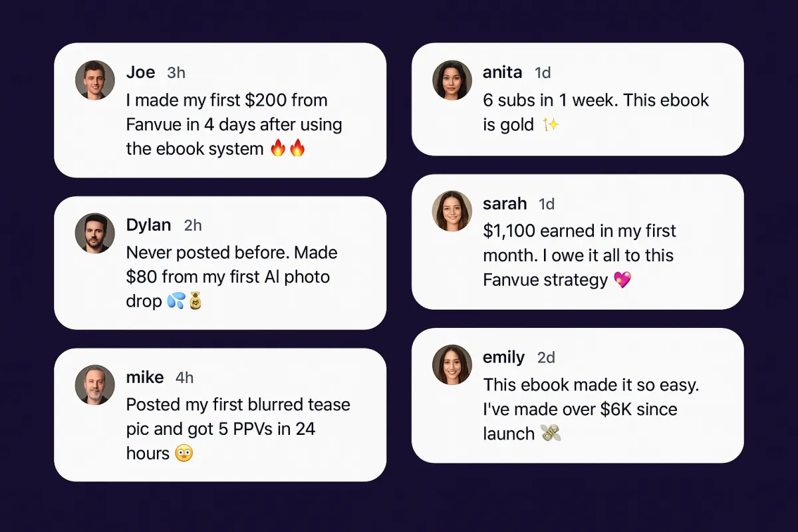Click the 2d timestamp on emily's comment

(x=546, y=358)
